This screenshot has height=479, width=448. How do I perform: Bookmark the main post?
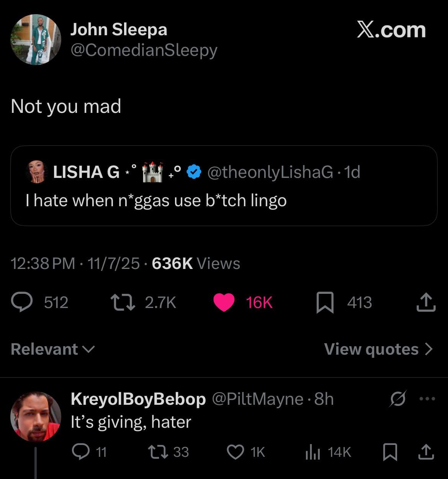[x=325, y=302]
